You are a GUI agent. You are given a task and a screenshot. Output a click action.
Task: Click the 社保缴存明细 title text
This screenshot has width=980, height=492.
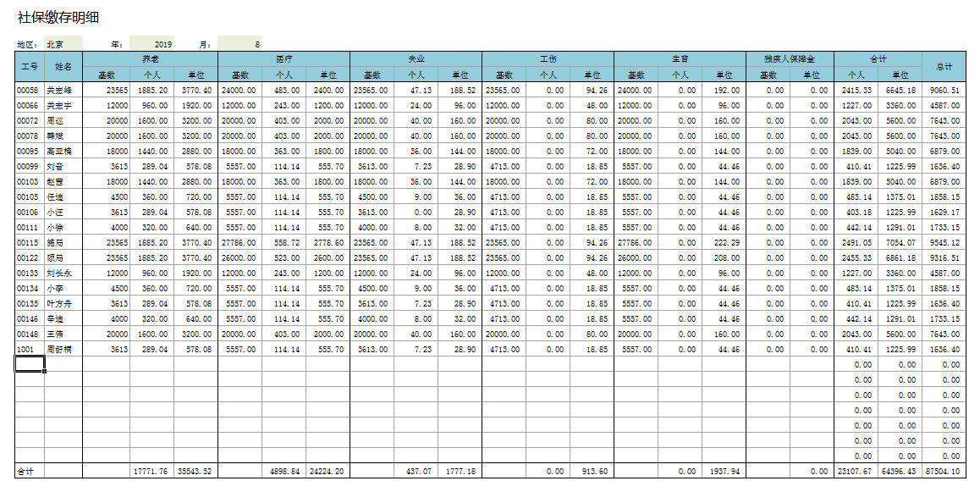[x=58, y=18]
